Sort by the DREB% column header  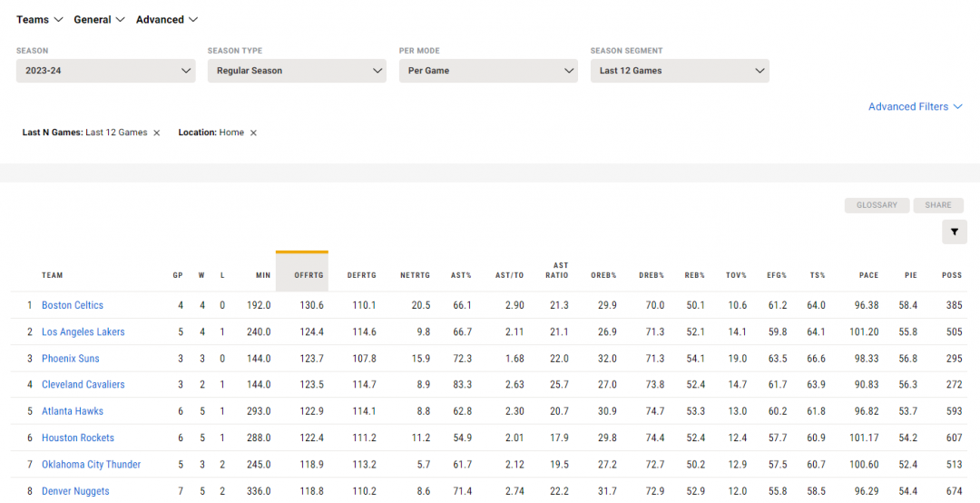click(652, 275)
